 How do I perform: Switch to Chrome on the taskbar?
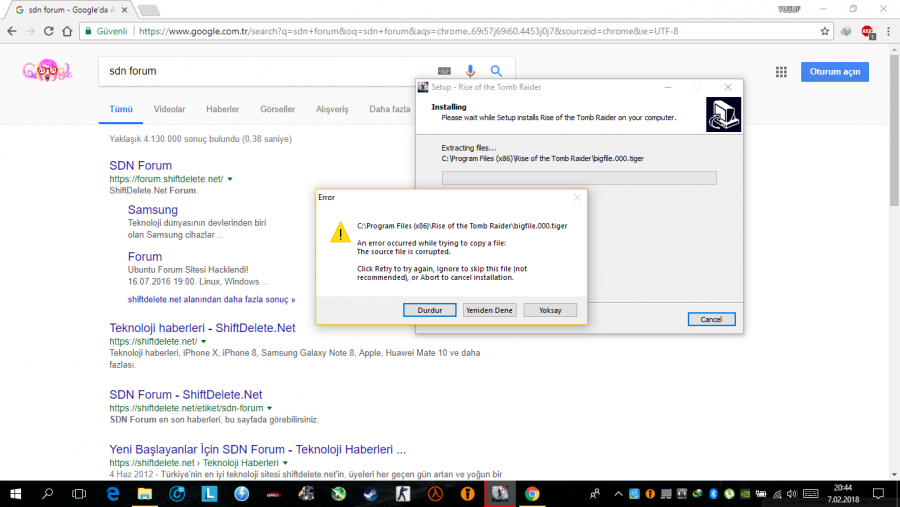(x=532, y=494)
